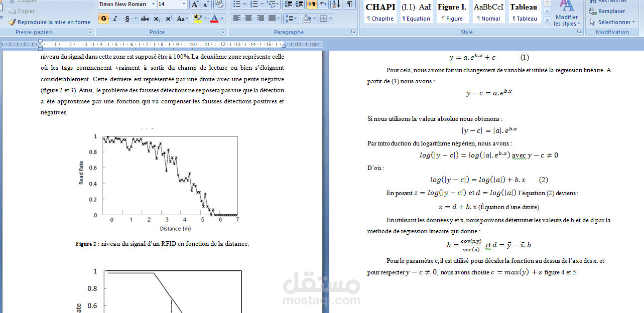The width and height of the screenshot is (644, 313).
Task: Open Police dialog launcher
Action: pos(222,32)
